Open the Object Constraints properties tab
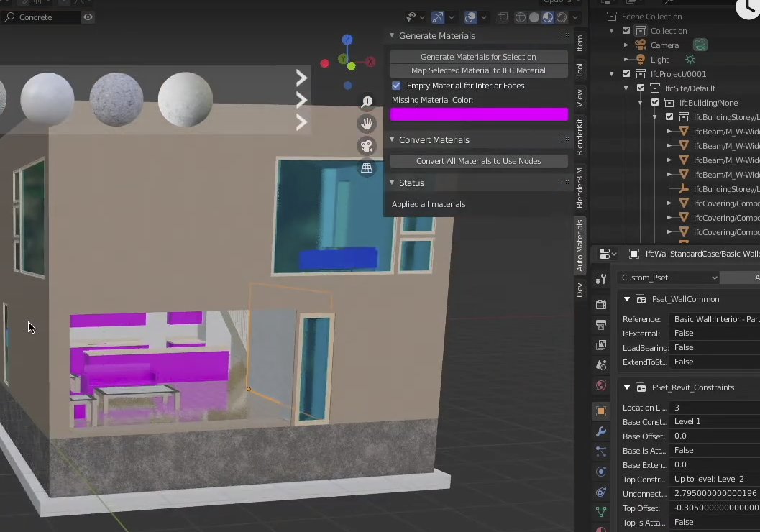This screenshot has height=532, width=760. pos(601,492)
